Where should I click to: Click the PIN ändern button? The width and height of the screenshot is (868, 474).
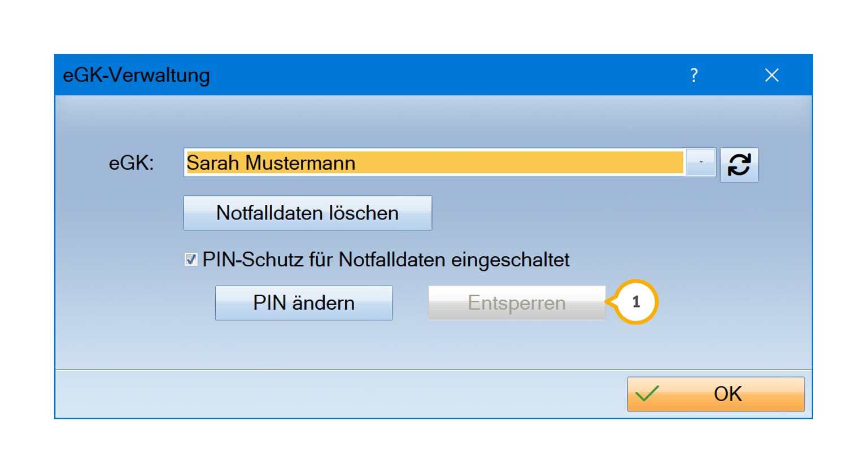pos(304,303)
